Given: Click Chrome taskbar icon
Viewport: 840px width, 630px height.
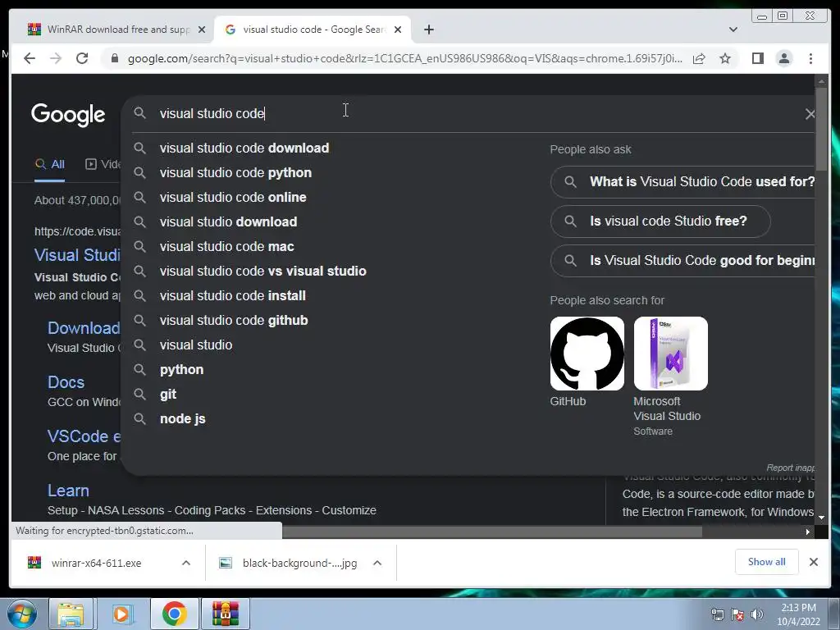Looking at the screenshot, I should [x=174, y=614].
